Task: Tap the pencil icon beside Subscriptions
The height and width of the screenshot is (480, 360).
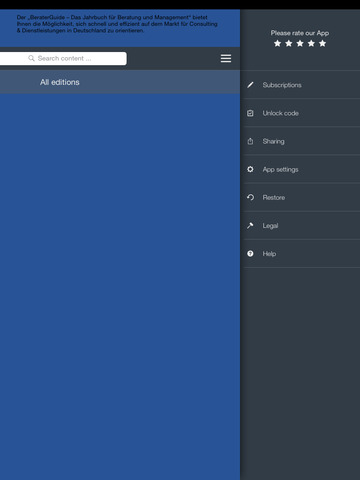Action: point(250,85)
